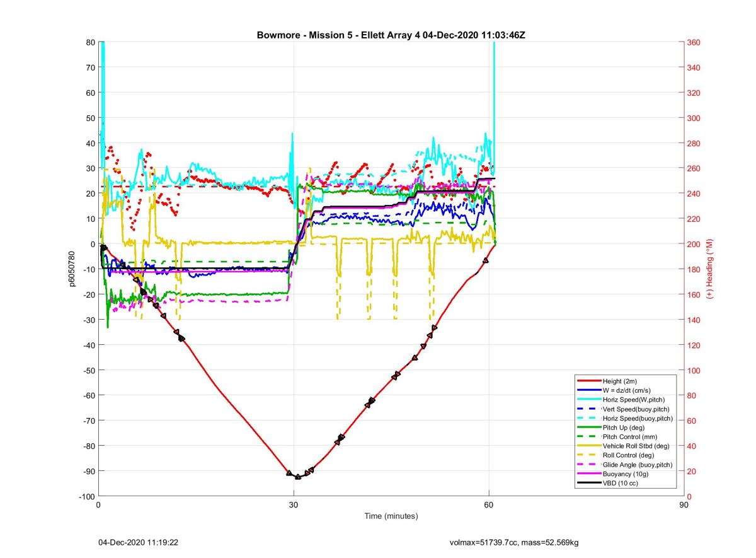Click the "80" tick on the left axis
This screenshot has height=558, width=756.
90,42
